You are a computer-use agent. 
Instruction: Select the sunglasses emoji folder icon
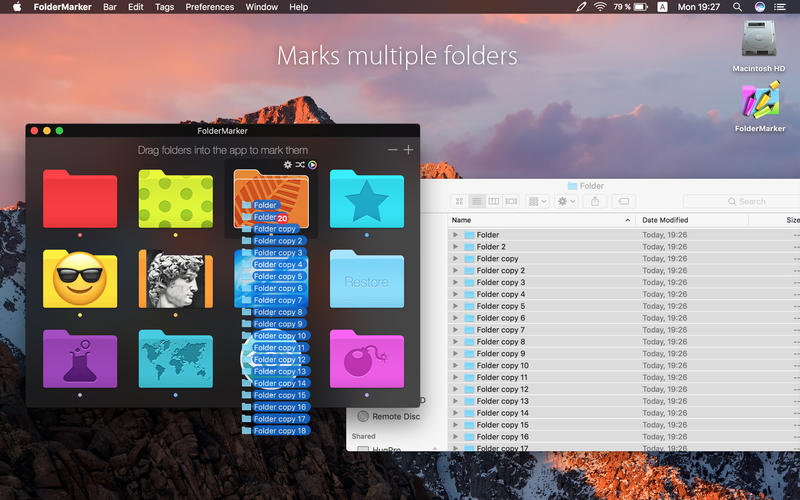(x=80, y=279)
